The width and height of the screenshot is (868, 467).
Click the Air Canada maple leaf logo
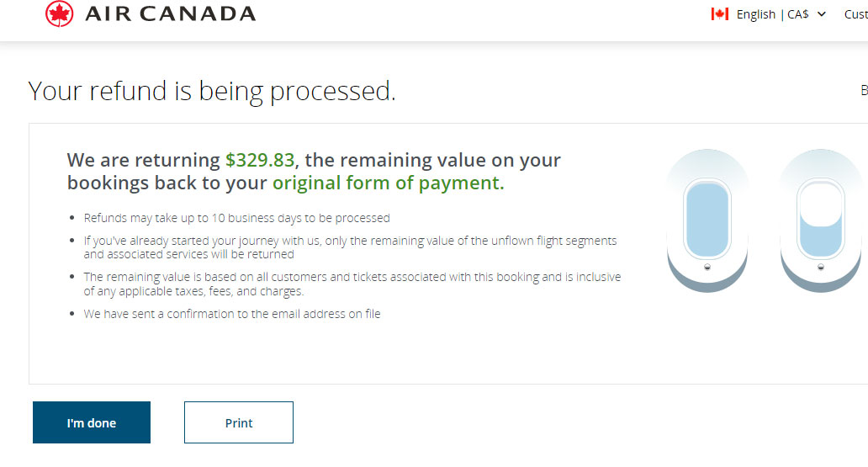(x=59, y=13)
